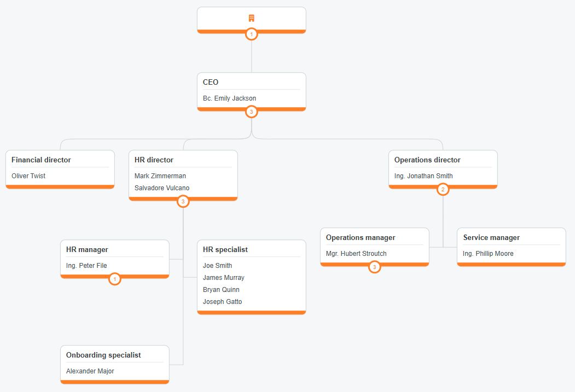This screenshot has height=392, width=575.
Task: Open Bryan Quinn's entry
Action: (x=221, y=290)
